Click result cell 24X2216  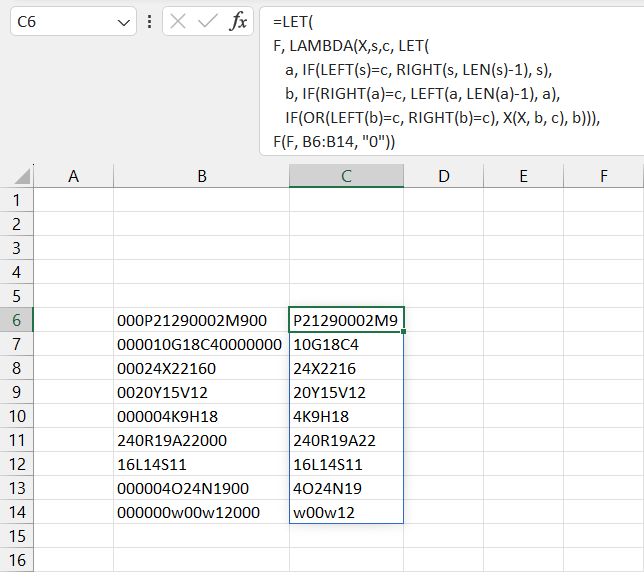point(346,368)
